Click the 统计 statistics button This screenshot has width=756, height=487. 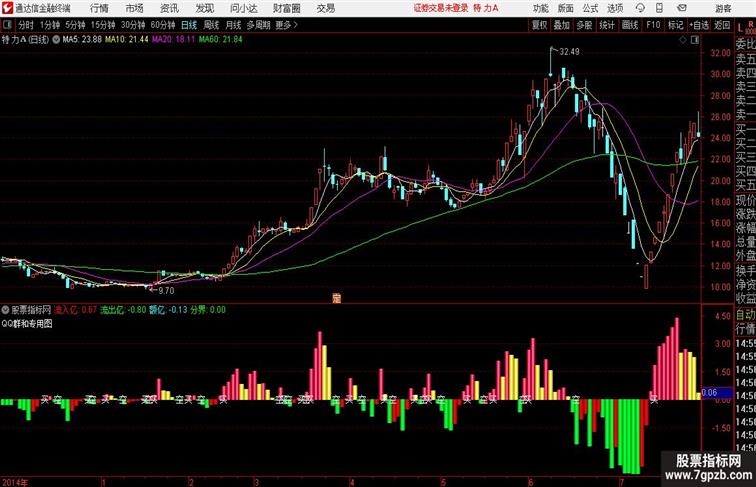(607, 25)
